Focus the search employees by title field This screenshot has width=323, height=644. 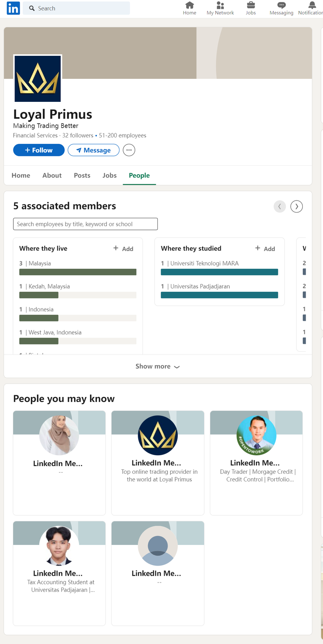click(85, 224)
